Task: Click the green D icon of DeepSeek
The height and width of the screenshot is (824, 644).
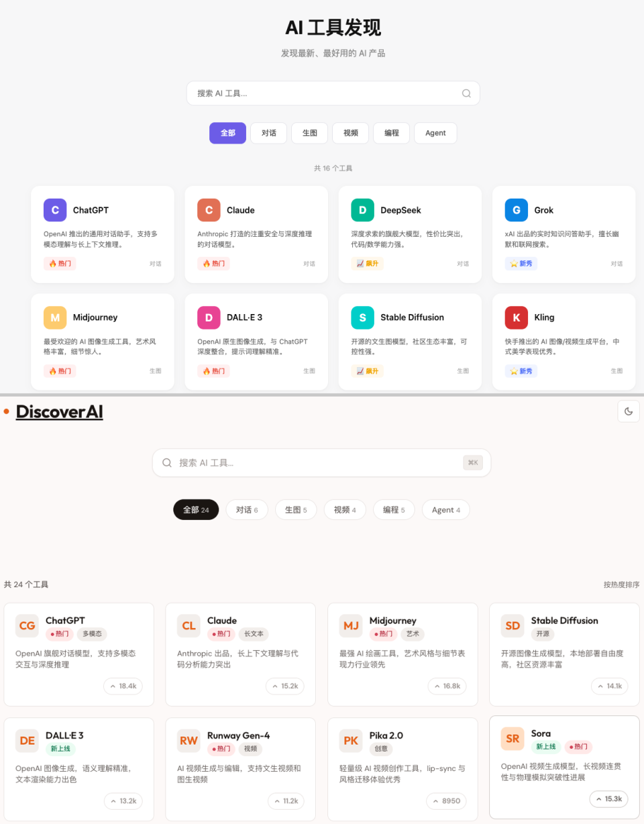Action: [x=362, y=210]
